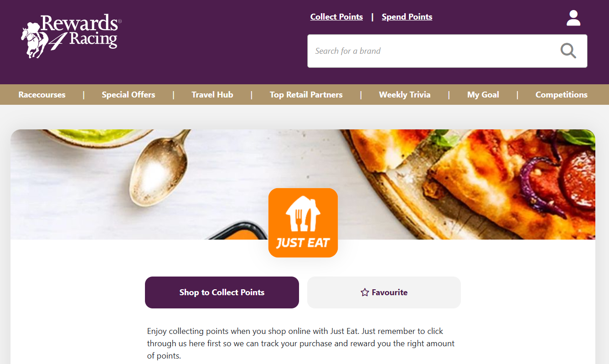Open the Competitions page
609x364 pixels.
(562, 95)
